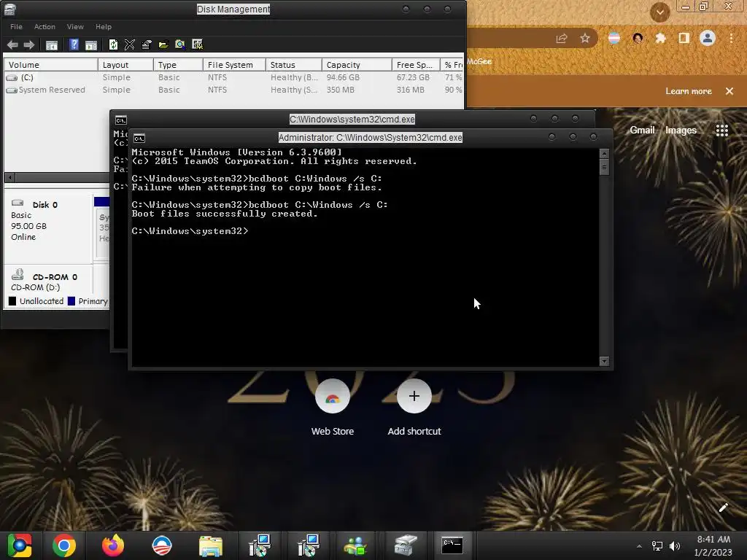Click the Add shortcut plus button
The width and height of the screenshot is (747, 560).
(414, 396)
